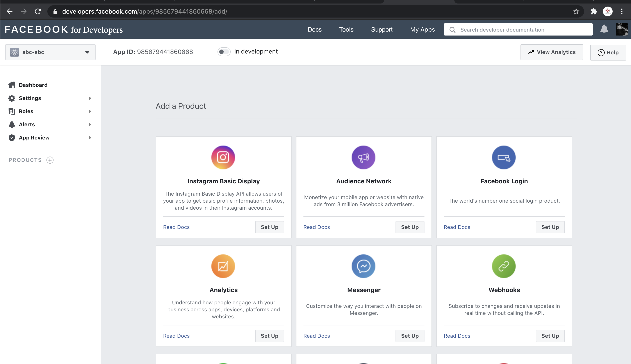Image resolution: width=631 pixels, height=364 pixels.
Task: Click the Audience Network megaphone icon
Action: point(363,157)
